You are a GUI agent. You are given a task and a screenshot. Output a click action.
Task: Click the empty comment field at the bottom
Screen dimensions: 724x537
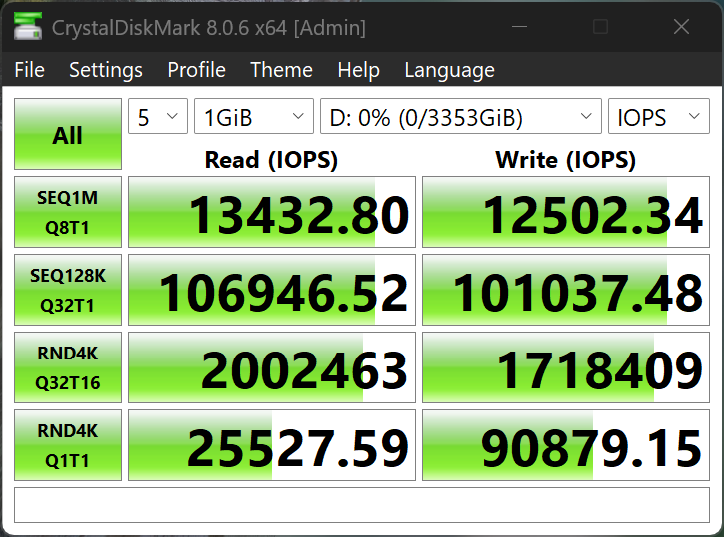pos(362,505)
